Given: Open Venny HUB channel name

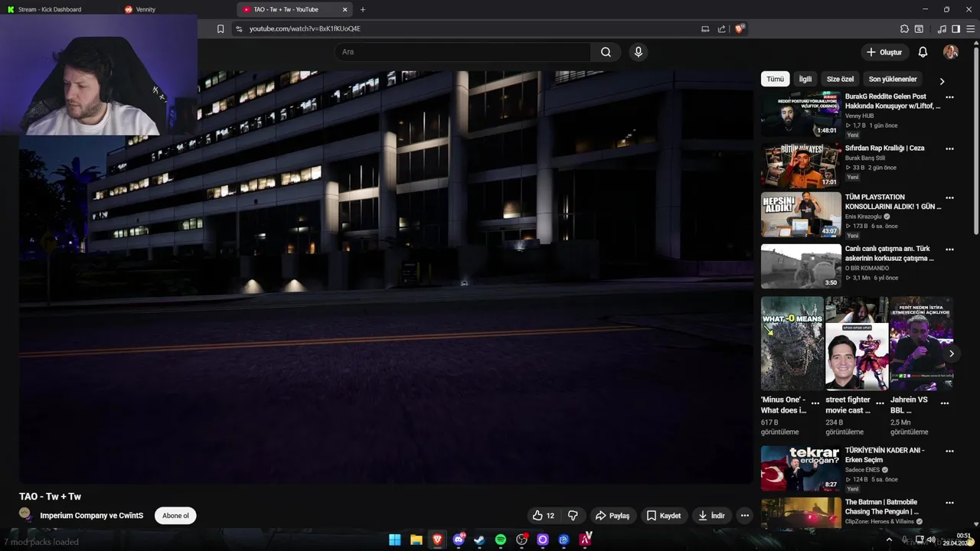Looking at the screenshot, I should point(859,116).
